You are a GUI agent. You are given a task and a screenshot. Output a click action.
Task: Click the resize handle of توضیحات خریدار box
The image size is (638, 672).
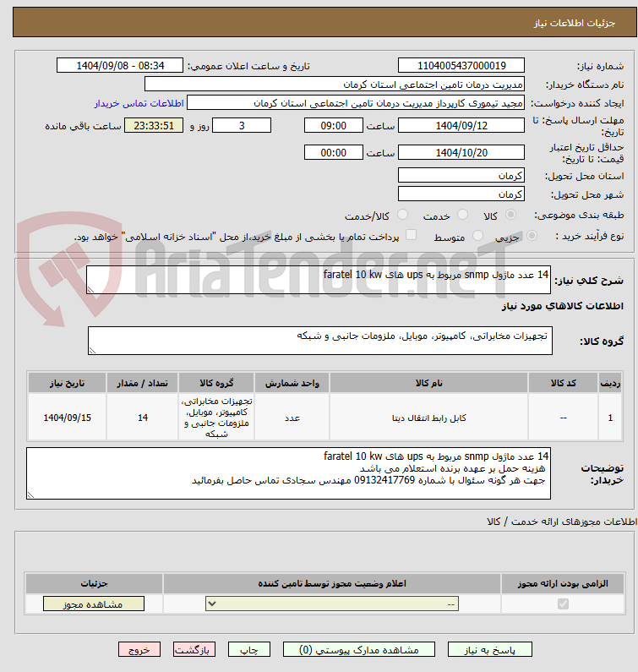point(31,495)
